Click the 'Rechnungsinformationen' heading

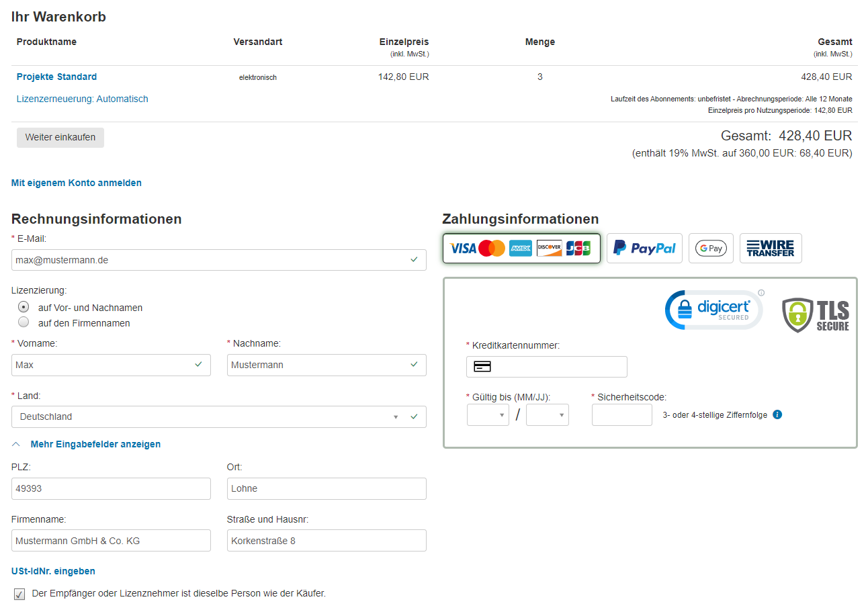pyautogui.click(x=97, y=219)
